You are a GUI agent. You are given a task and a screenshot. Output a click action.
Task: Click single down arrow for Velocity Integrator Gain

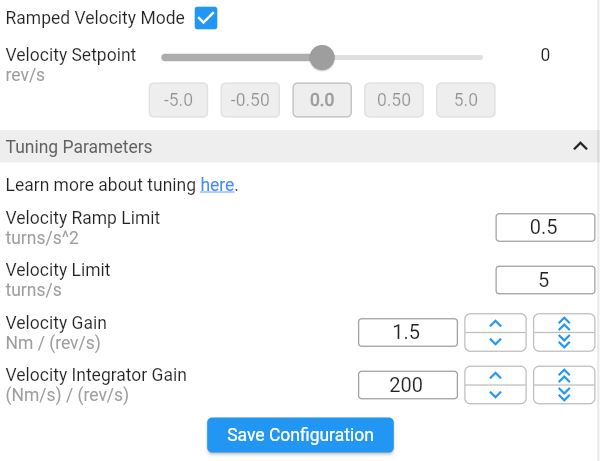(x=495, y=394)
